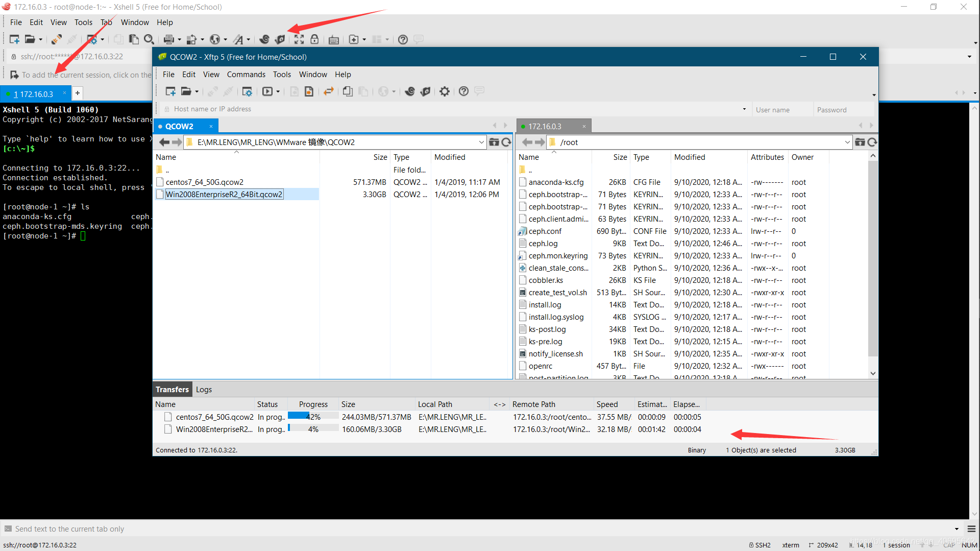Open the virtual keyboard icon in Xshell
Image resolution: width=980 pixels, height=551 pixels.
(334, 39)
